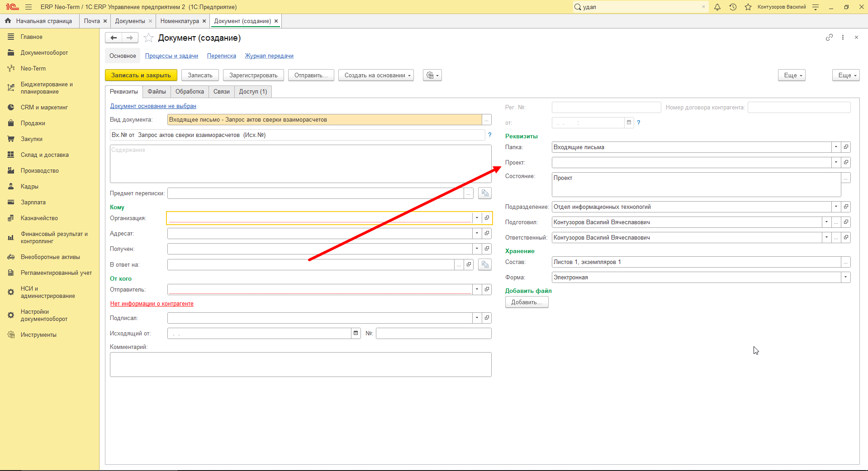Switch to the Файлы tab
The width and height of the screenshot is (868, 471).
tap(157, 91)
